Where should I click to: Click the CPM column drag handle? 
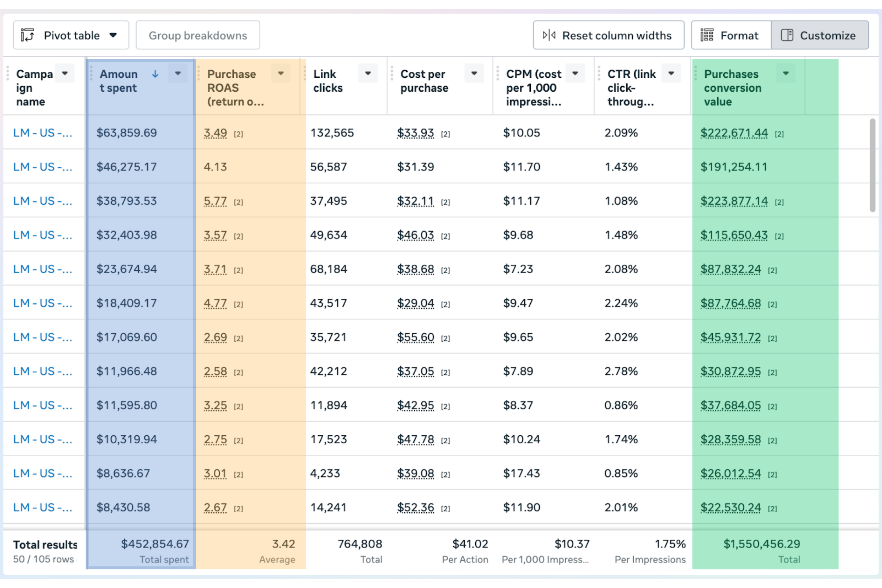coord(498,73)
